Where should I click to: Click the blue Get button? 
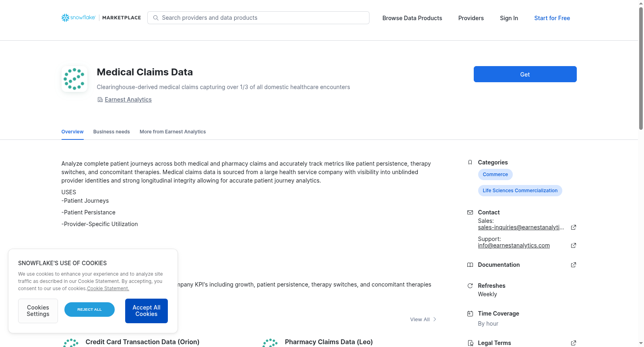pos(525,74)
